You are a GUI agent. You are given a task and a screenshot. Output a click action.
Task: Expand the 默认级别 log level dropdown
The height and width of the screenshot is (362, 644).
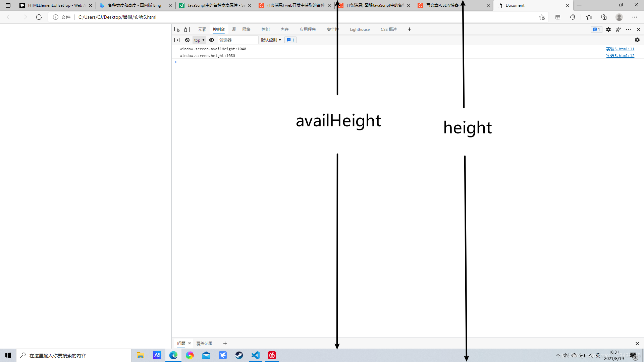point(271,40)
